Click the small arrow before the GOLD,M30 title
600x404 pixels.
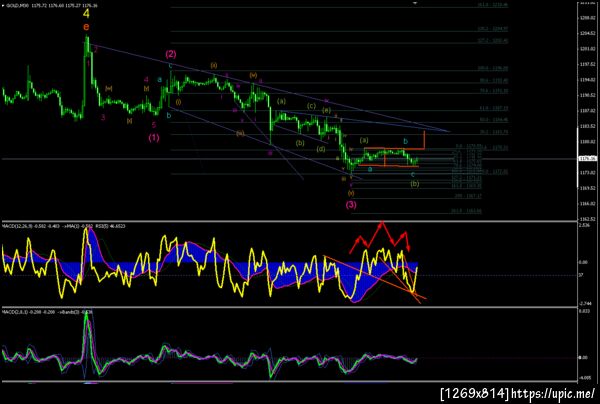(3, 6)
